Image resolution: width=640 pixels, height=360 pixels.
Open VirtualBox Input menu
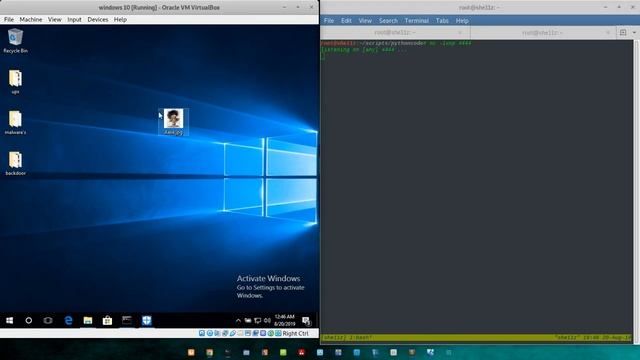click(74, 19)
